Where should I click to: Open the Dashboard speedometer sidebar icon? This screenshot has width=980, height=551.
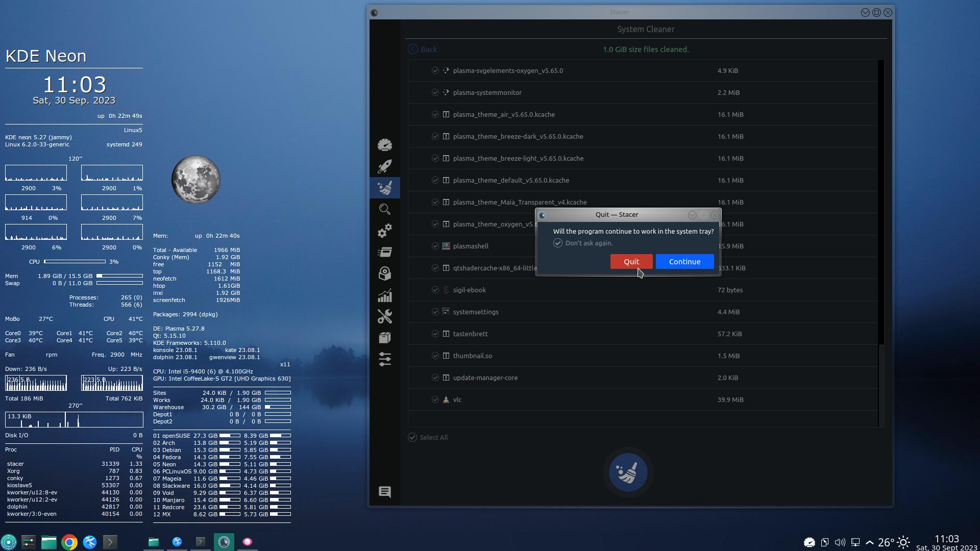[x=385, y=145]
